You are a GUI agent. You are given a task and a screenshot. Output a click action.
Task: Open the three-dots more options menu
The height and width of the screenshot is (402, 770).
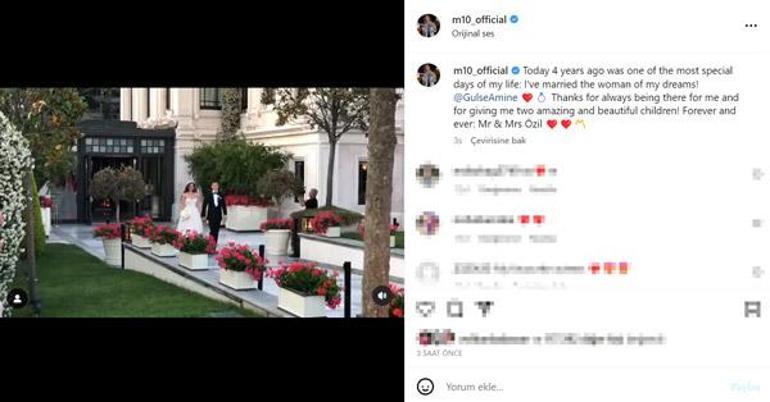(750, 26)
